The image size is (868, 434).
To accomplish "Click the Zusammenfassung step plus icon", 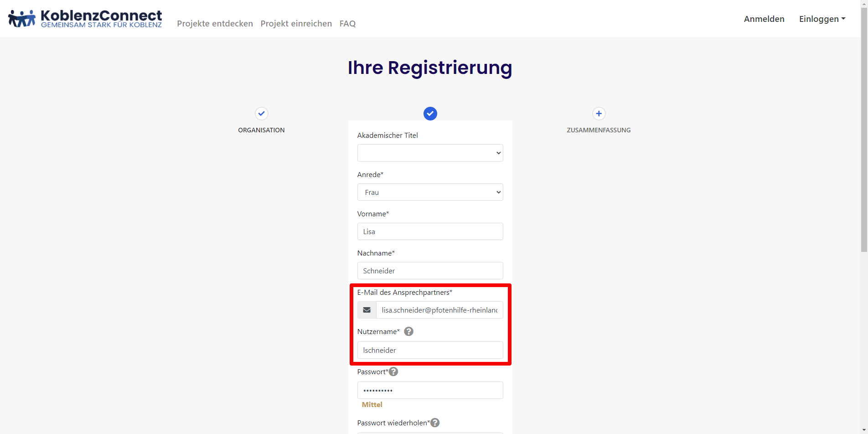I will tap(599, 114).
